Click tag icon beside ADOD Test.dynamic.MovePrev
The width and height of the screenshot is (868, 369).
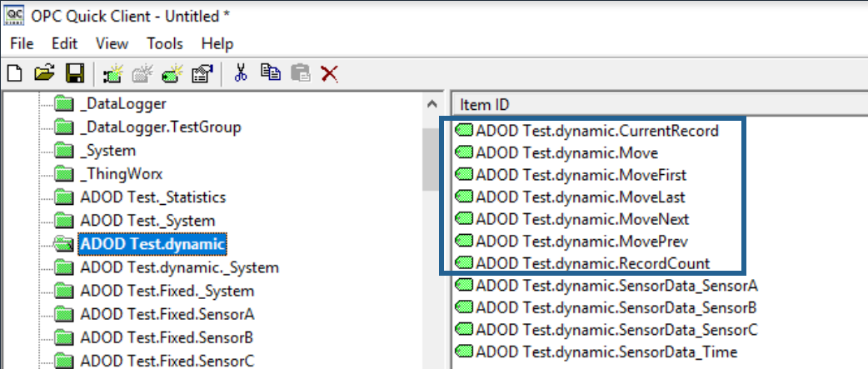(464, 242)
